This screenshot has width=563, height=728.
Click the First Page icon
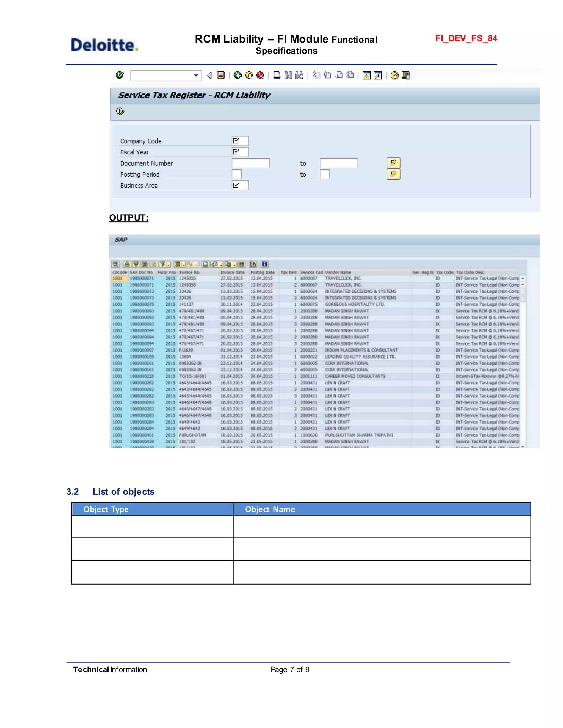(316, 75)
